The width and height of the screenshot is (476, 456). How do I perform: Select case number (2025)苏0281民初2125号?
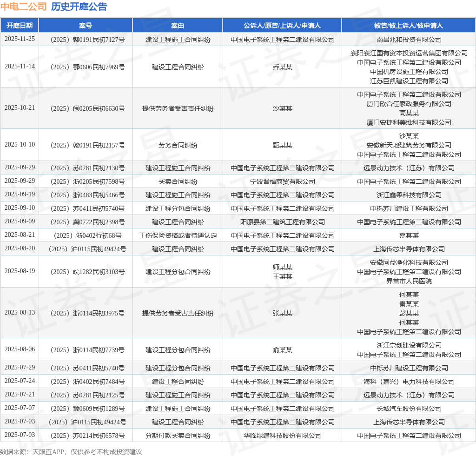point(87,395)
